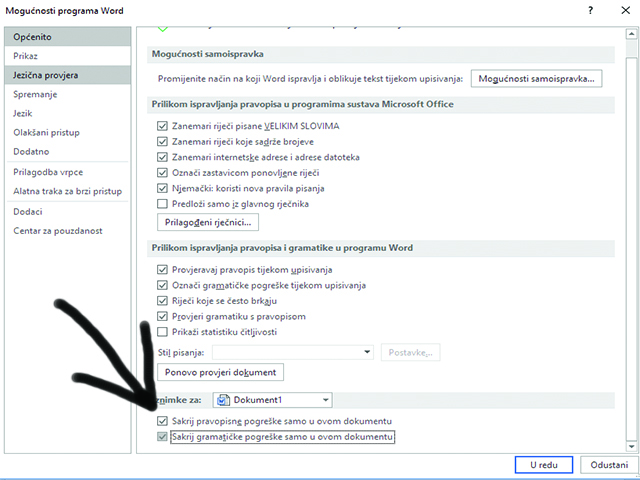
Task: Open the Stil pisanja dropdown
Action: click(293, 352)
